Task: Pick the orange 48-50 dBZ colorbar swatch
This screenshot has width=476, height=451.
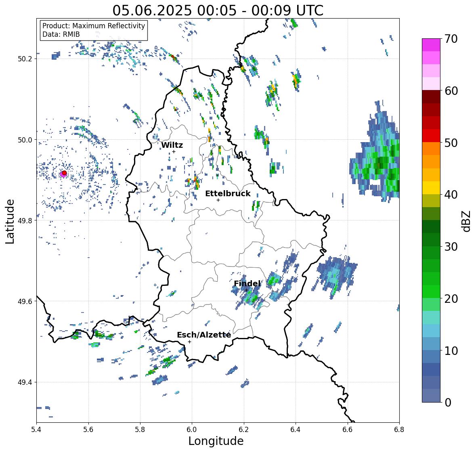Action: click(431, 149)
